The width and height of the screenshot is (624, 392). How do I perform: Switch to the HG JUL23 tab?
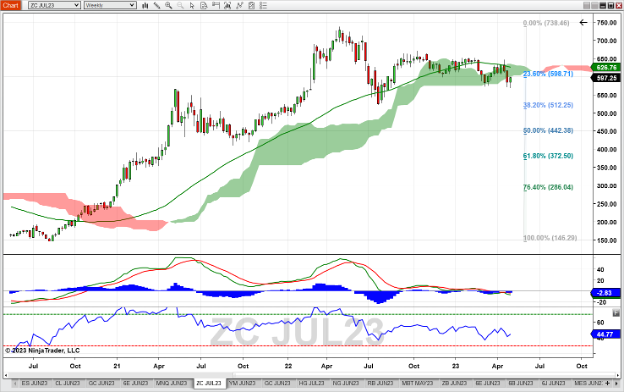tap(312, 383)
